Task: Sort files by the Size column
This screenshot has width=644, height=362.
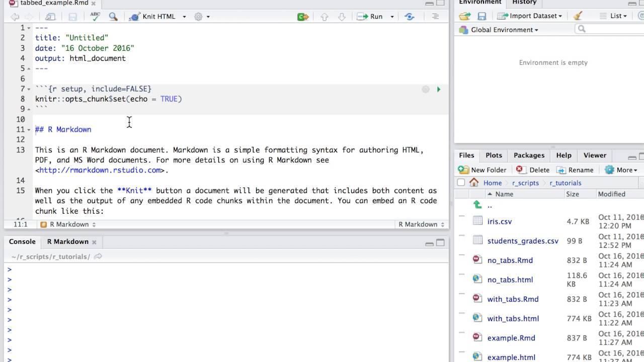Action: (573, 194)
